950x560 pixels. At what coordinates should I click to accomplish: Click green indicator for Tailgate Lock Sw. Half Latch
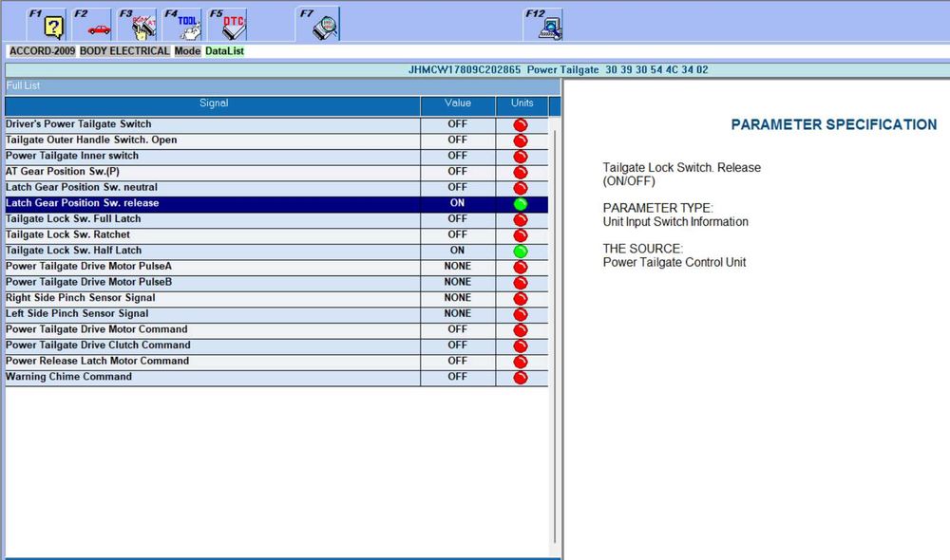click(521, 252)
